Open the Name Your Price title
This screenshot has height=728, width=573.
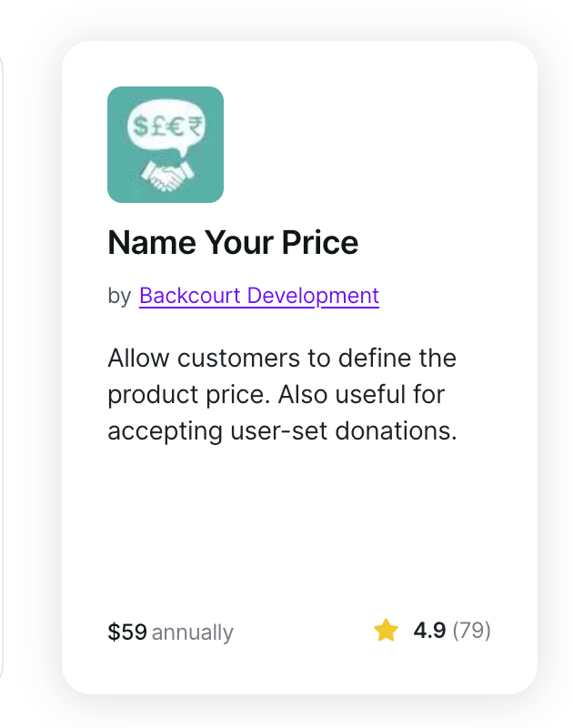pos(233,243)
